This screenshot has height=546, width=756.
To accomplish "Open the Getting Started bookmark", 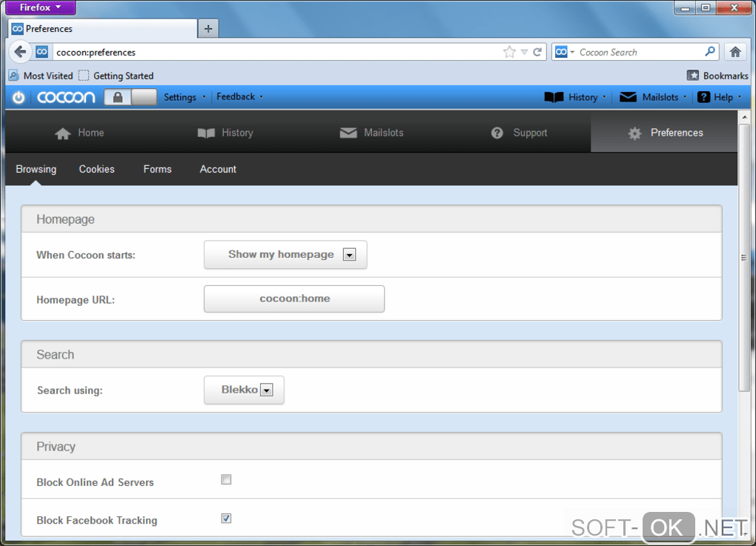I will click(x=116, y=76).
